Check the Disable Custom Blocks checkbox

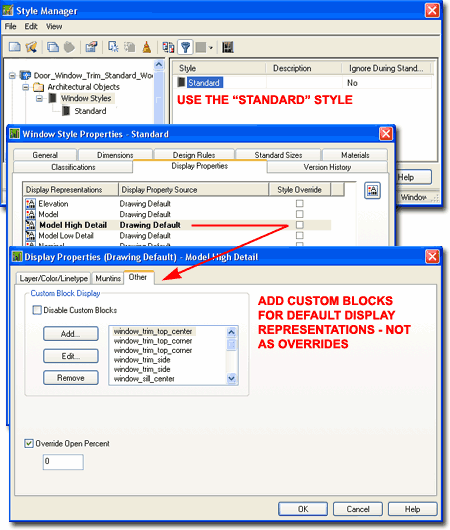pyautogui.click(x=37, y=310)
